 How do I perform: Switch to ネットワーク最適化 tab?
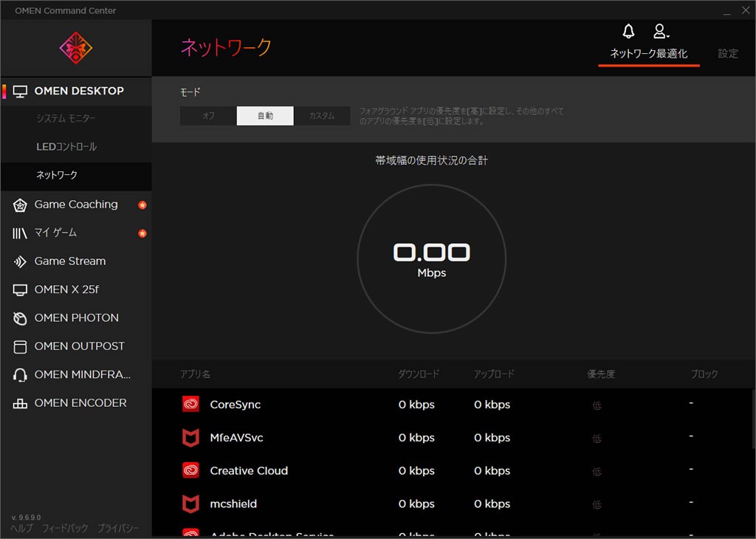[x=649, y=53]
